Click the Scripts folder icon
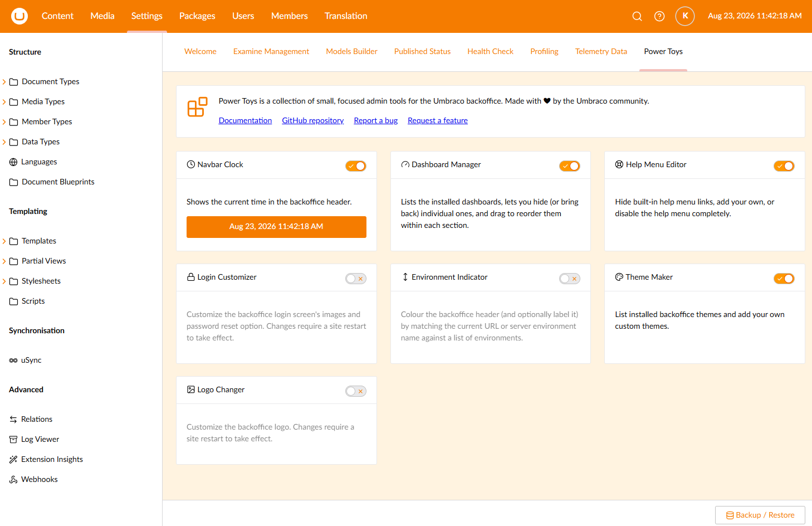Screen dimensions: 812x526 14,301
